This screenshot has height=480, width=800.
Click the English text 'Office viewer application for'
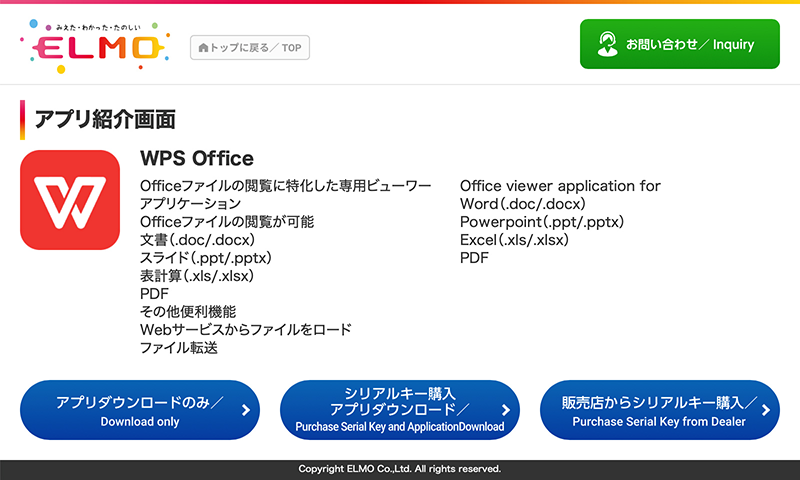coord(560,186)
